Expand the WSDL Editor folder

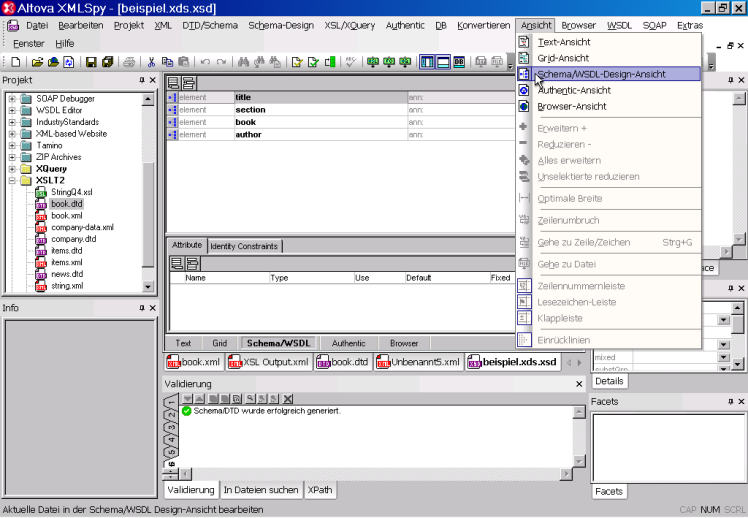click(12, 110)
